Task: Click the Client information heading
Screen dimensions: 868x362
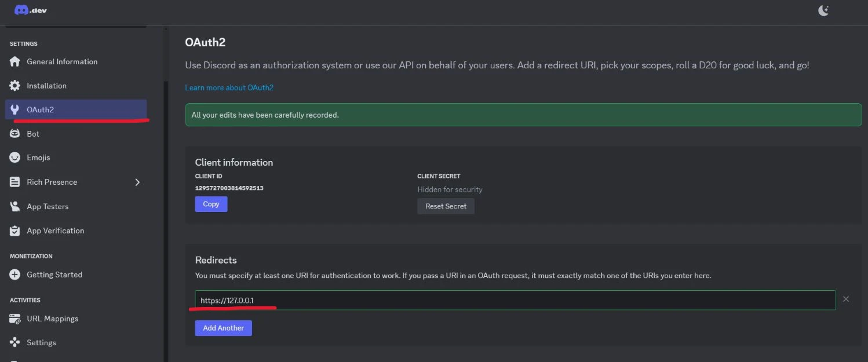Action: (234, 162)
